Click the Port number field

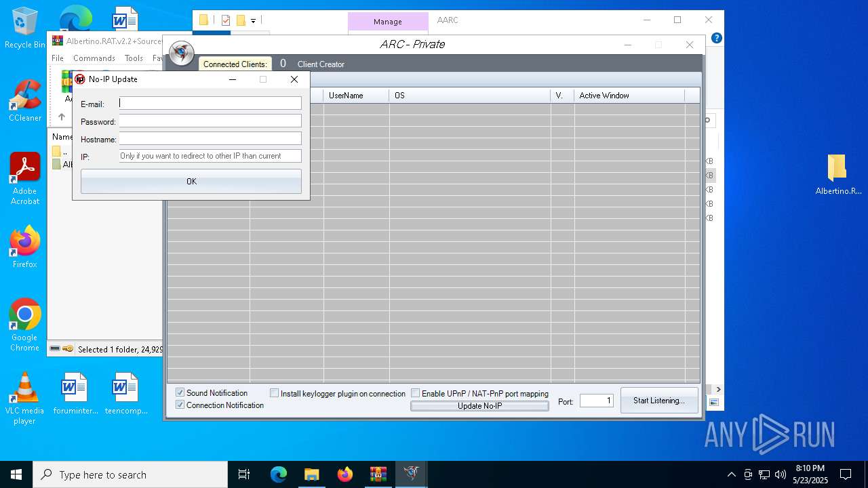coord(597,401)
